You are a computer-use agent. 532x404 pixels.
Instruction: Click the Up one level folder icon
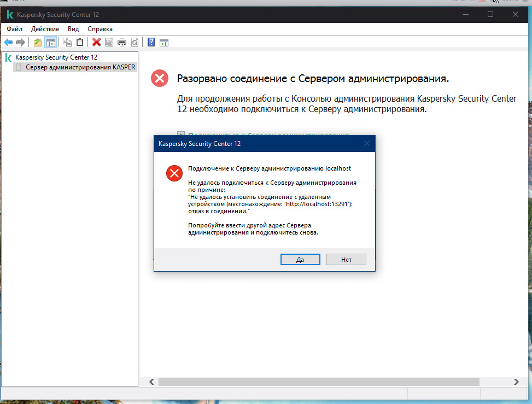tap(38, 43)
